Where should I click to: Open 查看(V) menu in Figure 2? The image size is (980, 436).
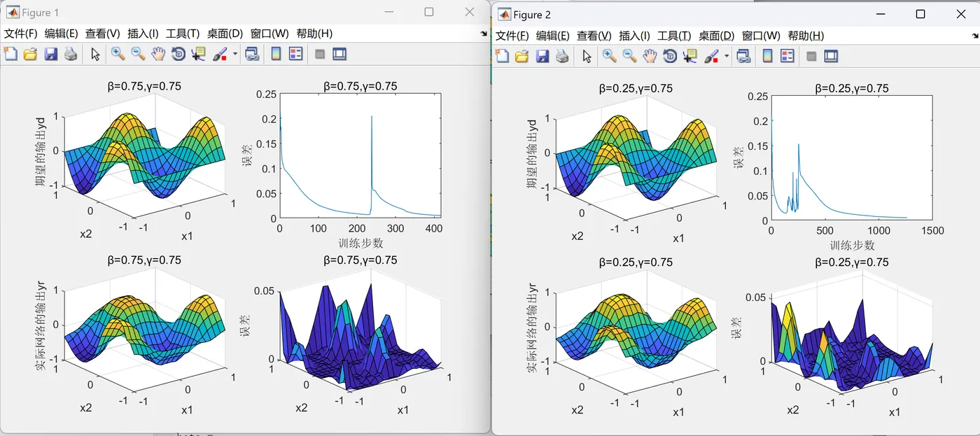(x=594, y=36)
